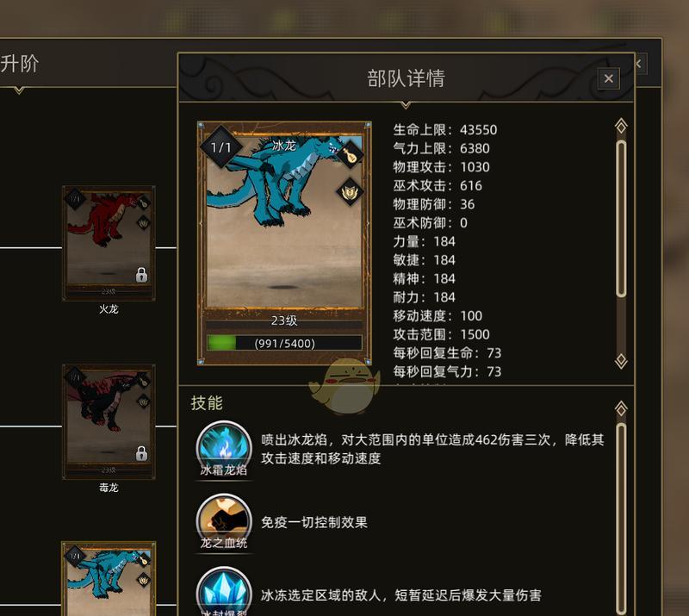Click the padlock icon on 毒龙 card
Viewport: 689px width, 616px height.
click(141, 453)
